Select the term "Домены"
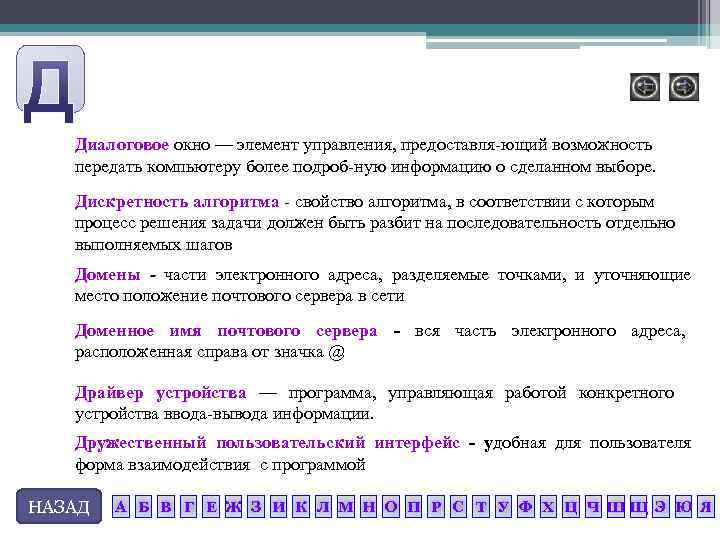The height and width of the screenshot is (540, 720). (x=107, y=275)
